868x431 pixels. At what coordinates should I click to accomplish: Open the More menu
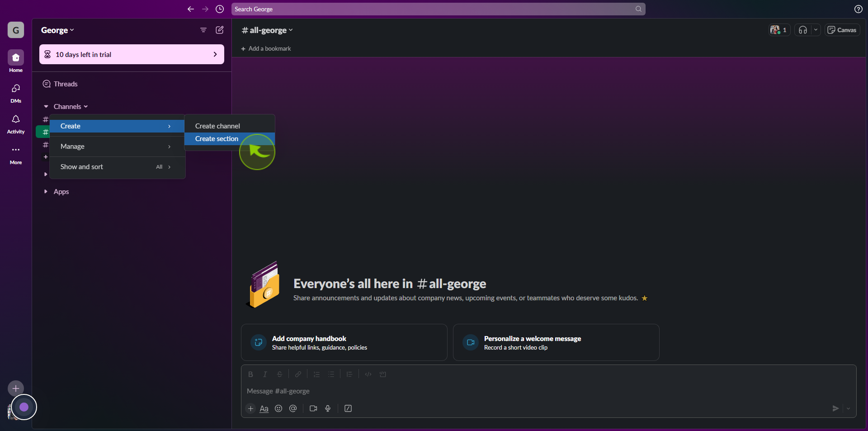pyautogui.click(x=16, y=154)
